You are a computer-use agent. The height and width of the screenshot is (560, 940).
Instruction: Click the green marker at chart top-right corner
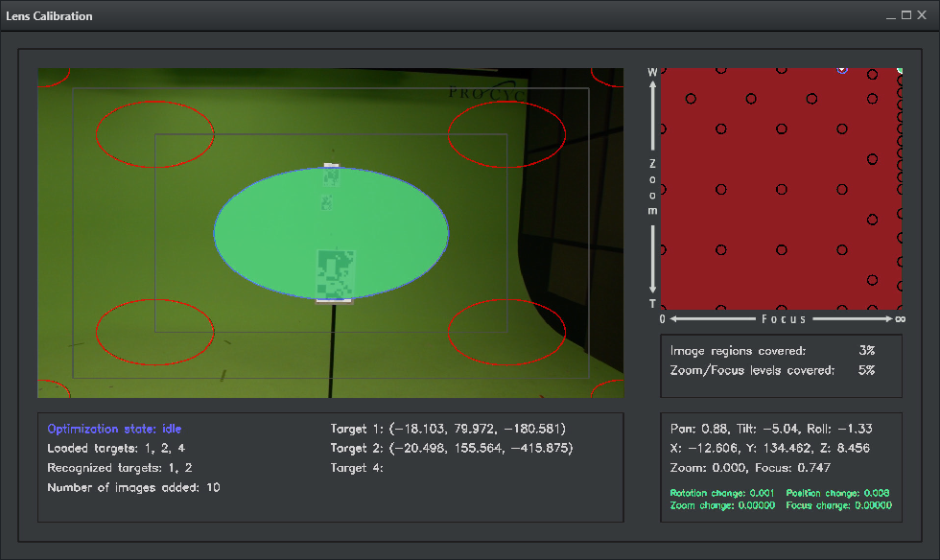tap(899, 70)
